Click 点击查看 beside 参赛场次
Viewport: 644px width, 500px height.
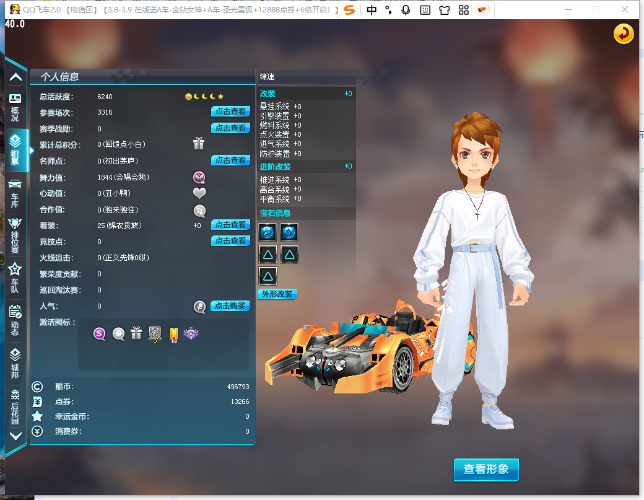pos(230,111)
